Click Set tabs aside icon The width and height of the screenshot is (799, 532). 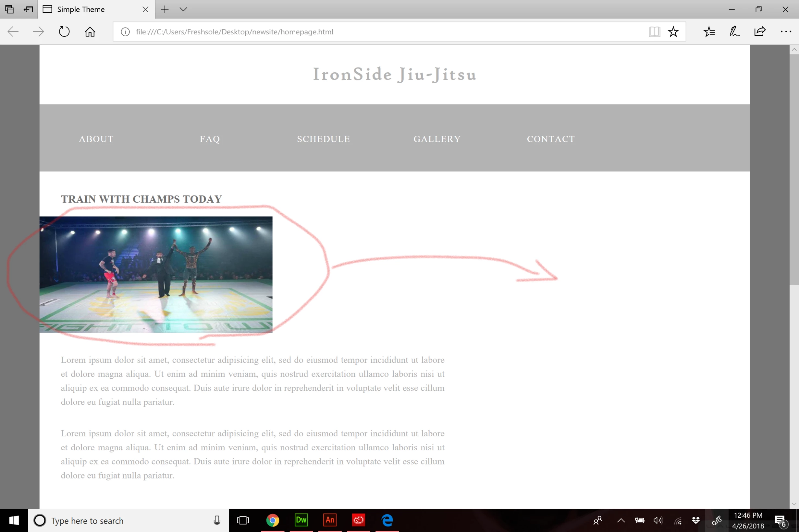click(x=28, y=9)
